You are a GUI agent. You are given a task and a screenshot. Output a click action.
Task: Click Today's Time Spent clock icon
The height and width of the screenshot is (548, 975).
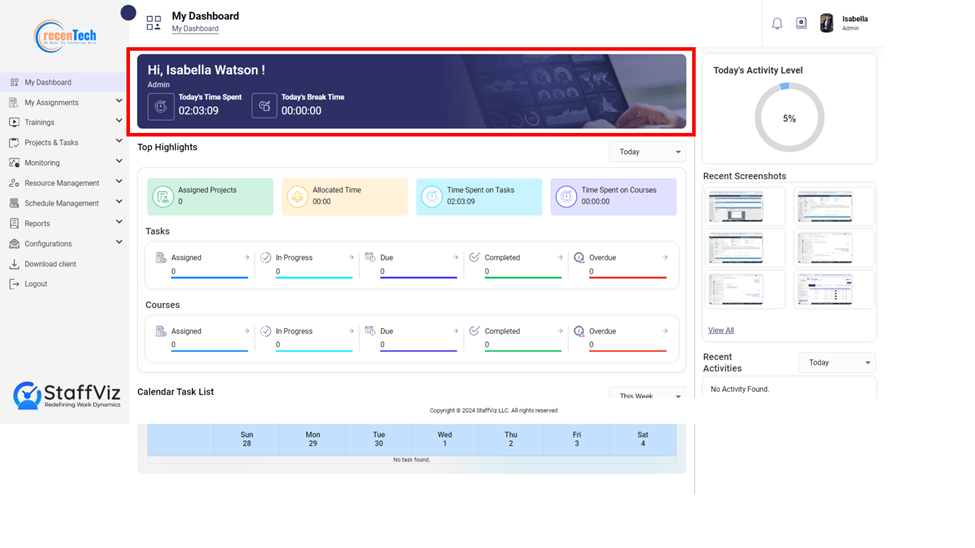point(161,106)
